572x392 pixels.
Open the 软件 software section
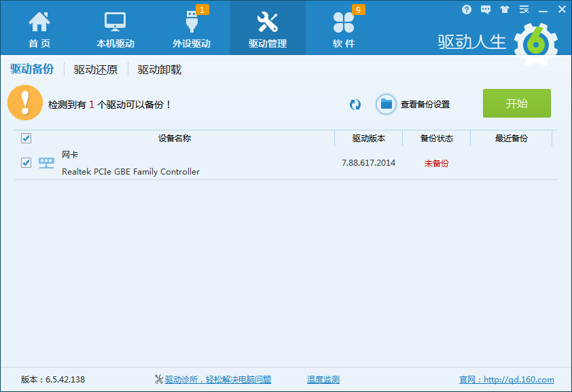click(344, 29)
